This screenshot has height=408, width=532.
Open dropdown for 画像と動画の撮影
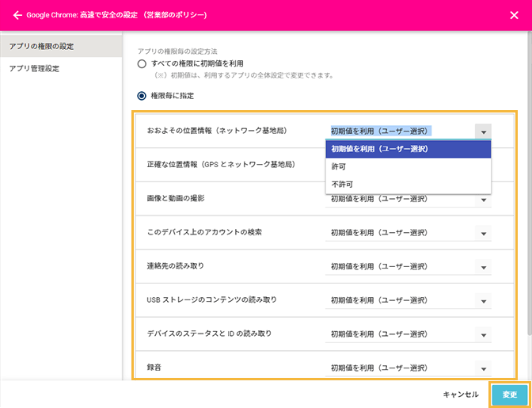tap(483, 200)
